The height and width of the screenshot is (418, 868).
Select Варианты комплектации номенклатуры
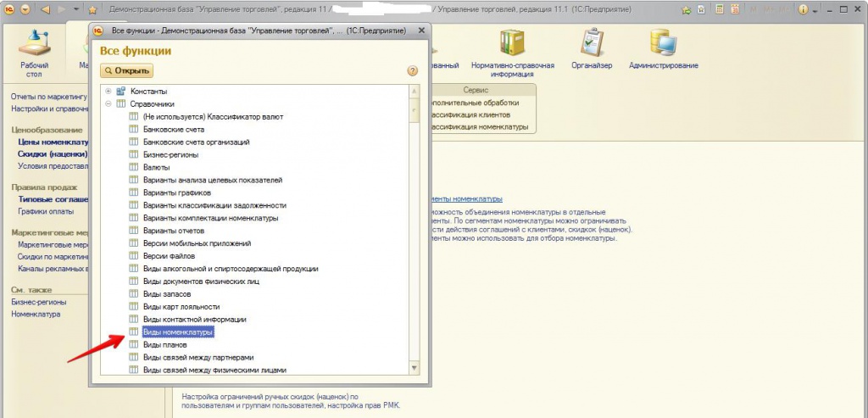click(x=210, y=218)
